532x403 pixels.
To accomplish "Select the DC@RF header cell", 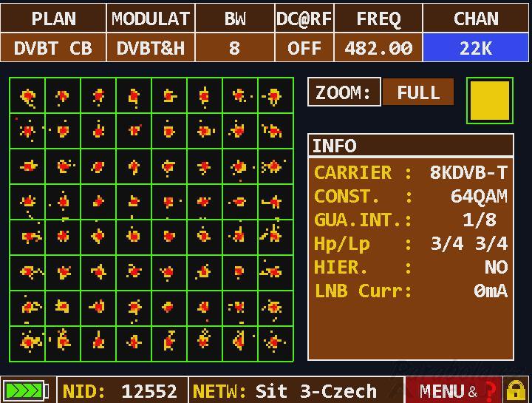I will (x=304, y=18).
